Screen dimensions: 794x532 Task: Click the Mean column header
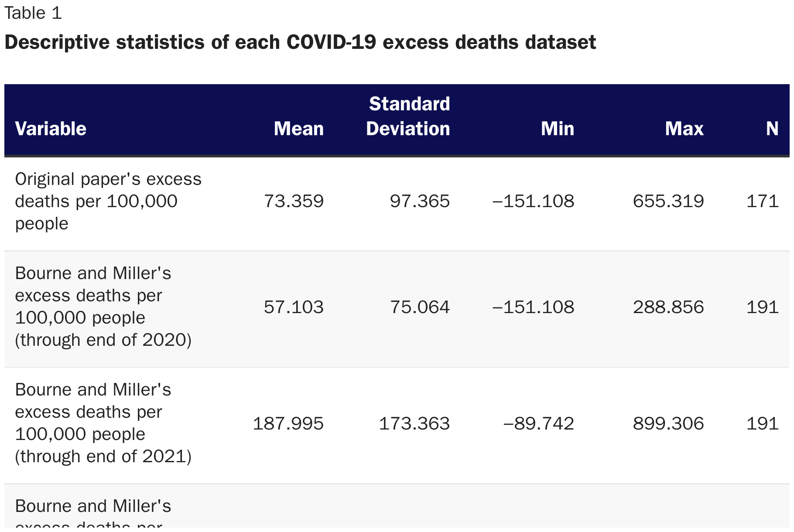pos(298,129)
